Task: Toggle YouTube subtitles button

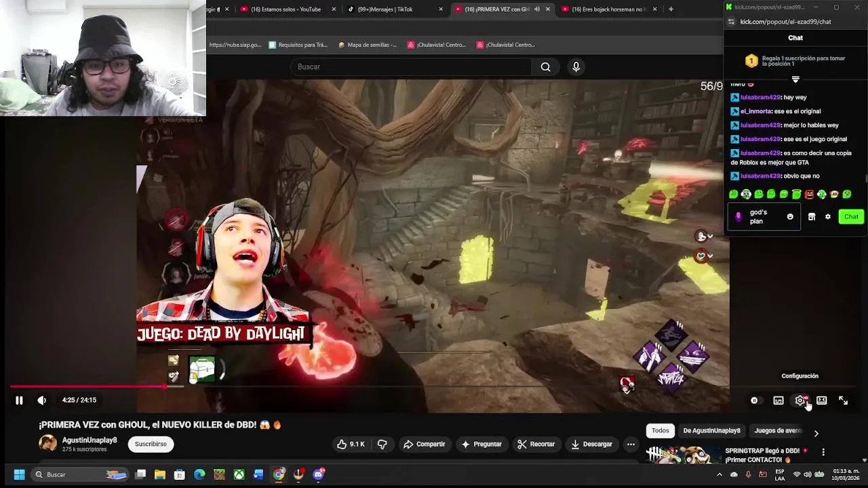Action: point(778,401)
